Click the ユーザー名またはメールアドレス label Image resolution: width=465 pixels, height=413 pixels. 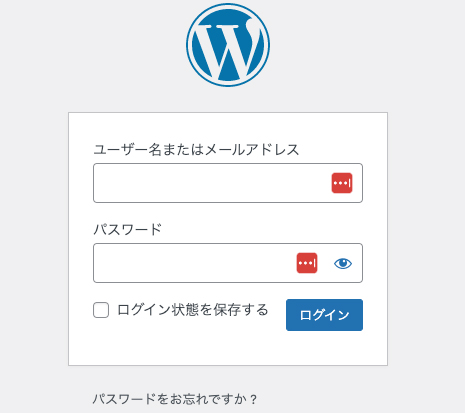[196, 150]
